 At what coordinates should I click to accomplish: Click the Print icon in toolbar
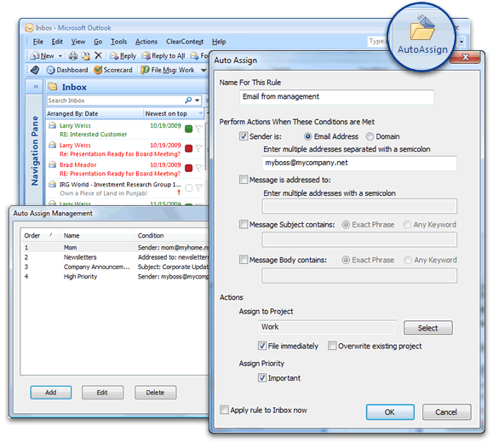[x=73, y=56]
